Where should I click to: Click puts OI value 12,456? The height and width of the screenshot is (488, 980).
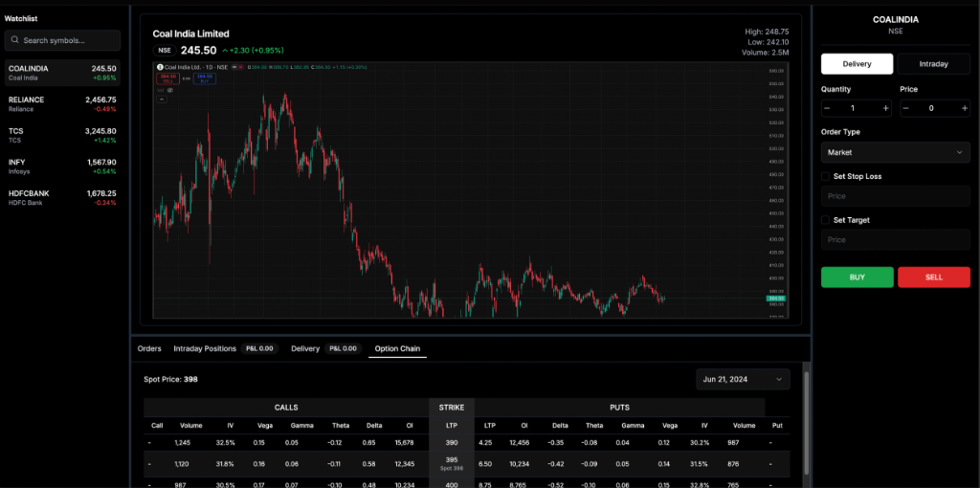coord(520,442)
